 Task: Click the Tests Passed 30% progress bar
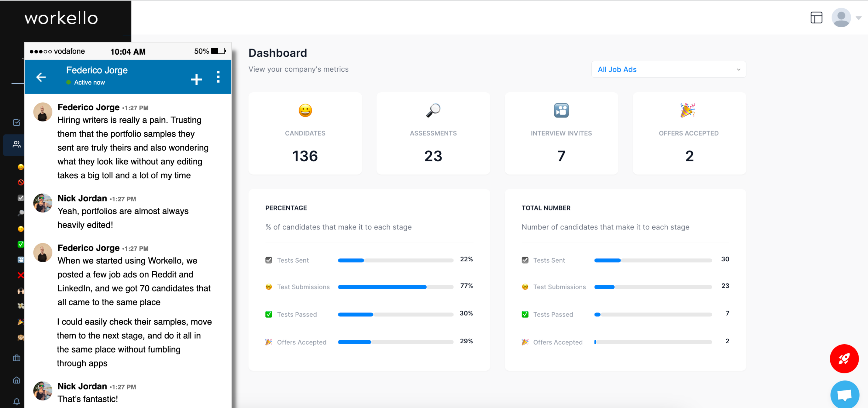(x=395, y=314)
